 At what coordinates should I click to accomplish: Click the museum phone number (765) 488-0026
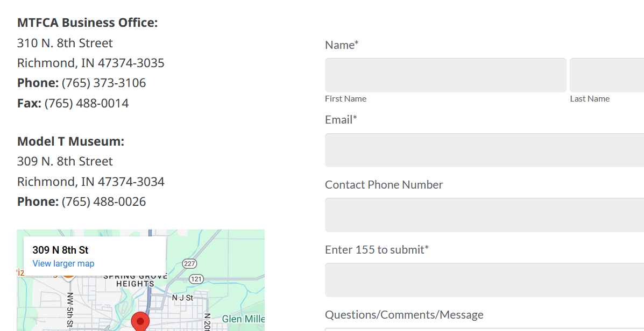(x=104, y=202)
